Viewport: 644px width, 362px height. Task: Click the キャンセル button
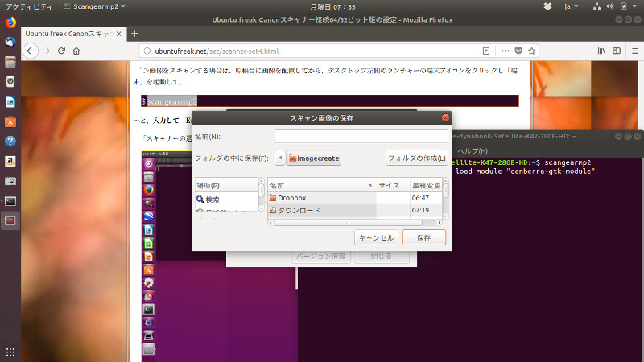pos(376,237)
